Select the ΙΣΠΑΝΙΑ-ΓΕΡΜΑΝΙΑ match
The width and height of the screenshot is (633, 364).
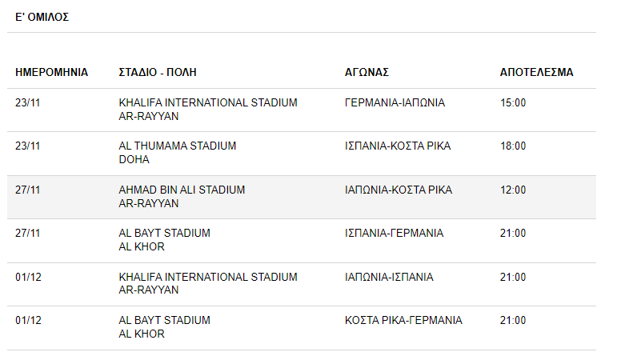tap(394, 233)
